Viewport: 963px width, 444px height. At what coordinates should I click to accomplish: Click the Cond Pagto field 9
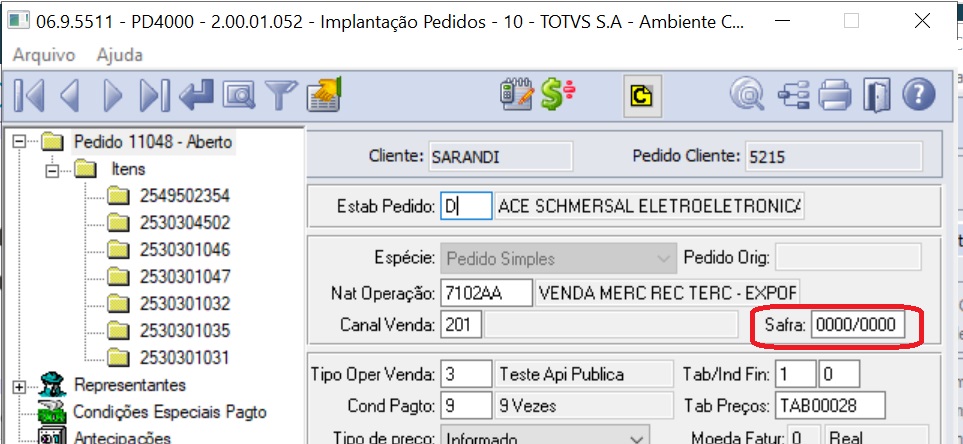[x=466, y=406]
